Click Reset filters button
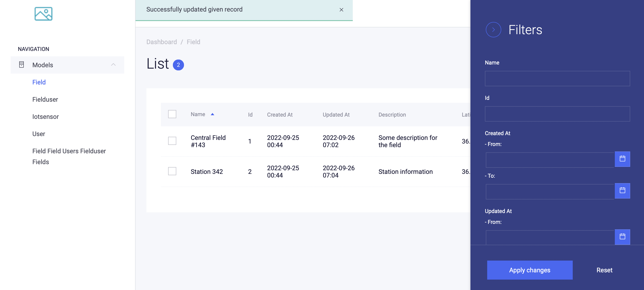This screenshot has height=290, width=644. tap(604, 270)
